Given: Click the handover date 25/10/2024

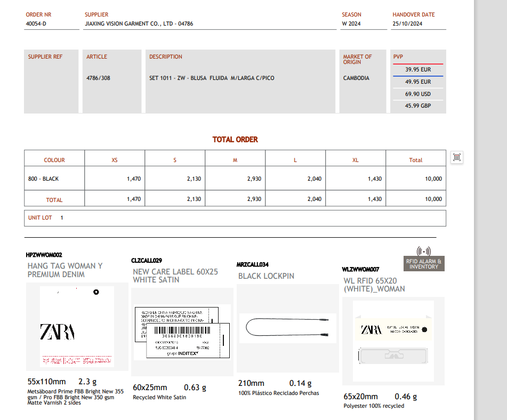Looking at the screenshot, I should tap(407, 24).
